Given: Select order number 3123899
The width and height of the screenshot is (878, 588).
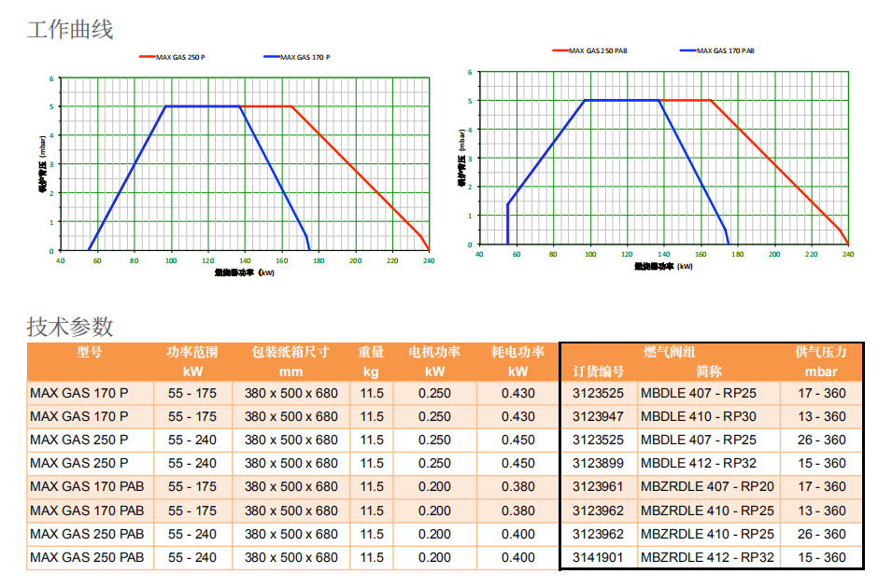Looking at the screenshot, I should tap(598, 464).
